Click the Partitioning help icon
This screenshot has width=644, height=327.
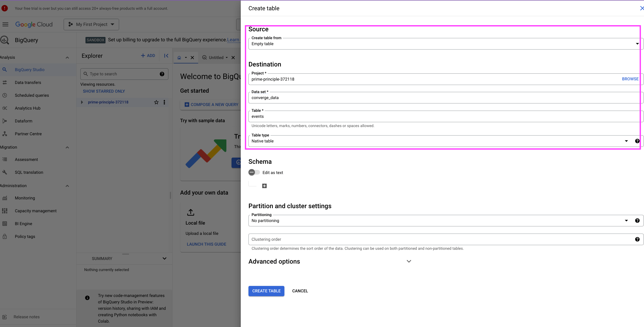click(x=637, y=220)
